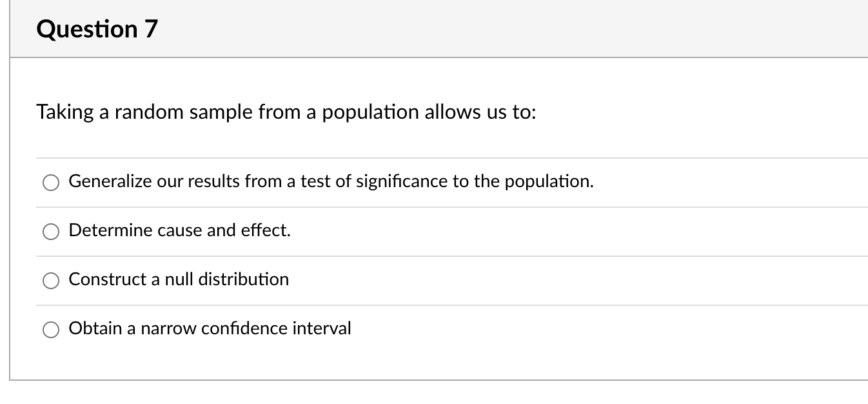Click the "Construct a null distribution" answer text
The height and width of the screenshot is (404, 868).
179,280
